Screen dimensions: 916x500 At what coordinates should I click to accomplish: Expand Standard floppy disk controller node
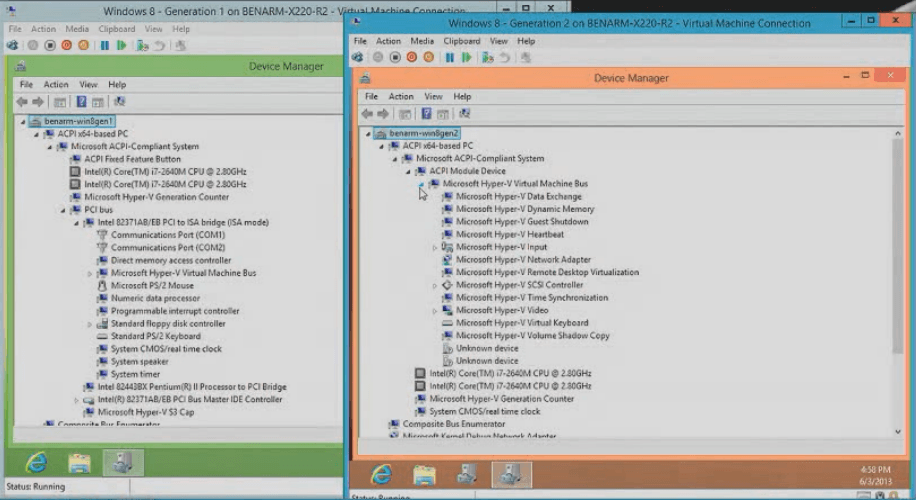(x=89, y=324)
